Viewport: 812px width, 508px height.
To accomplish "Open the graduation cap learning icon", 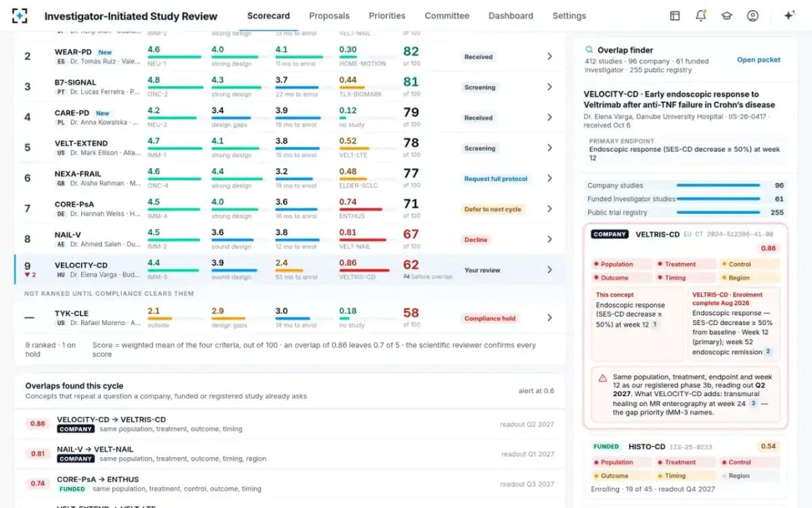I will click(x=727, y=16).
